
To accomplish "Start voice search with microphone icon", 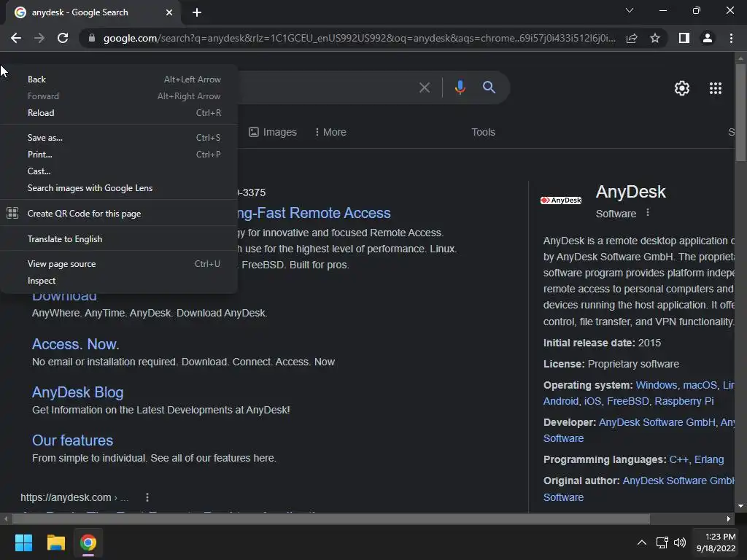I will [x=460, y=87].
